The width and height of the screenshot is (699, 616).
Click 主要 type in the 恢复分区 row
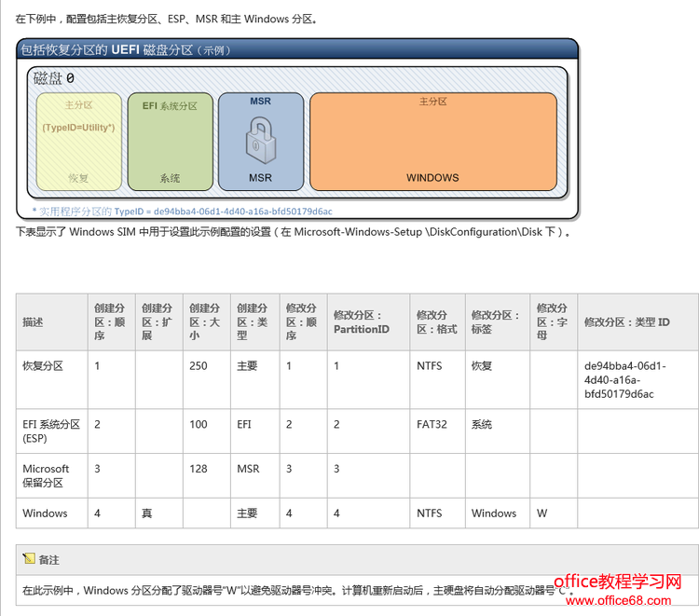click(x=247, y=366)
